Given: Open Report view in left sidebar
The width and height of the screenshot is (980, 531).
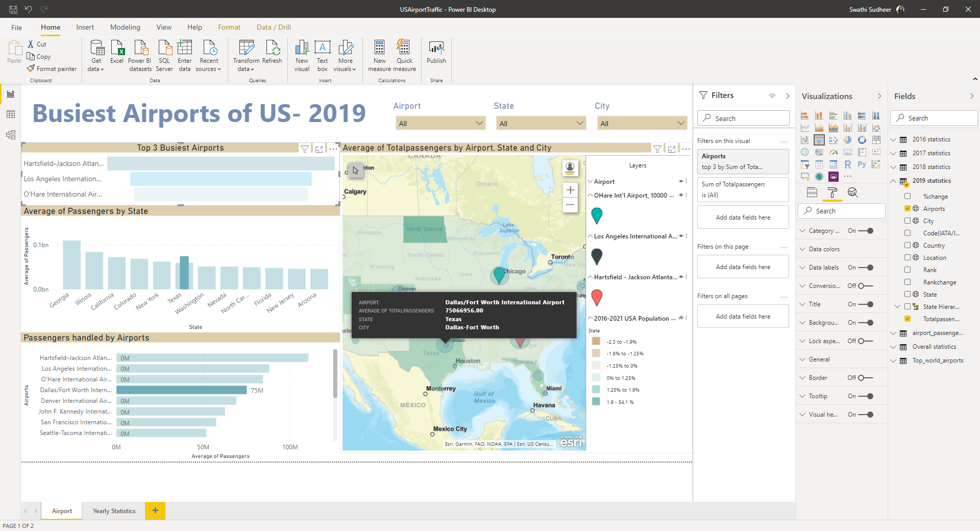Looking at the screenshot, I should point(11,94).
